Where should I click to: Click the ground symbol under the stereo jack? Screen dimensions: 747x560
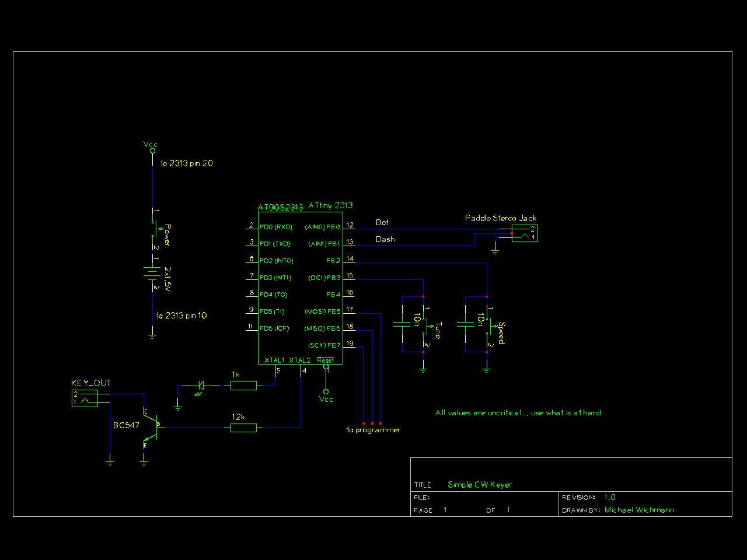(x=495, y=251)
